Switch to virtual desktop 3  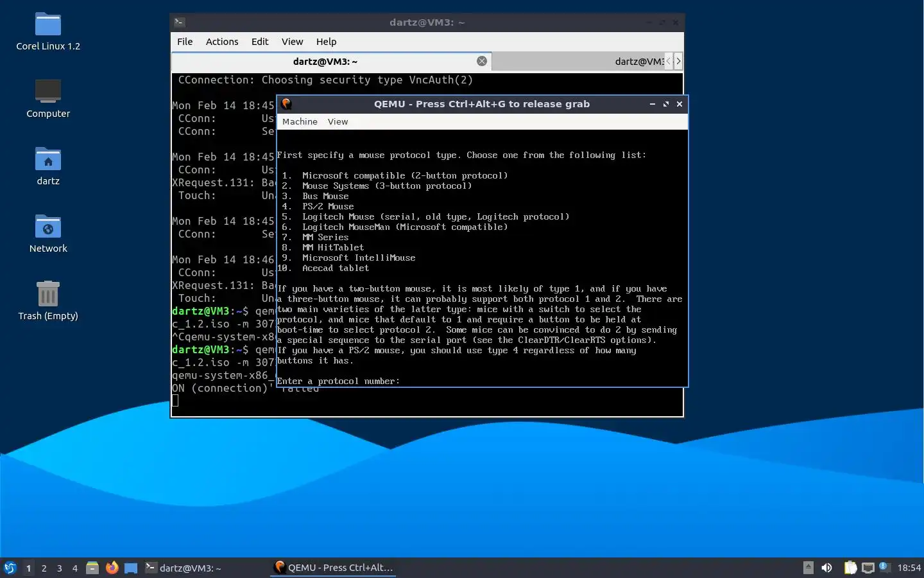(x=59, y=568)
